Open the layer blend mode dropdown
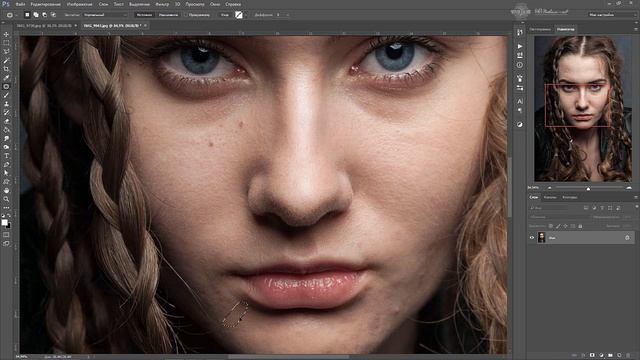 (558, 217)
